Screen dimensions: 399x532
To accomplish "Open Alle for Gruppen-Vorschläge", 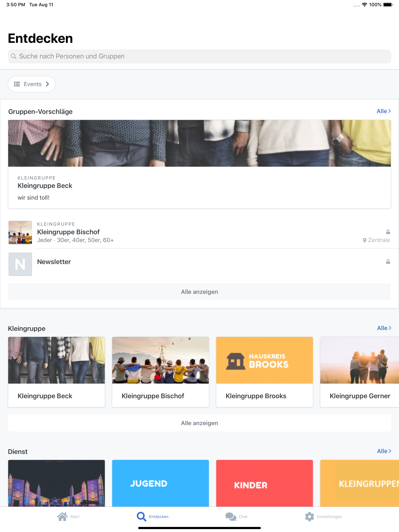I will coord(384,111).
